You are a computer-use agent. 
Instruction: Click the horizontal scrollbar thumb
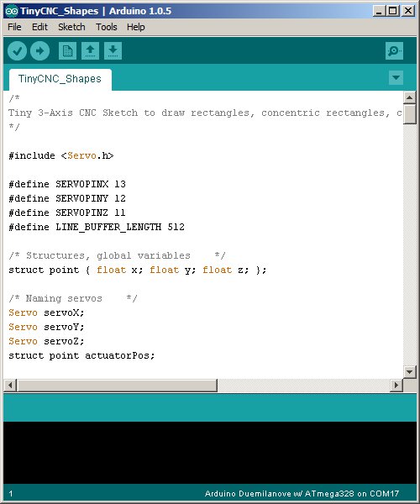coord(117,385)
